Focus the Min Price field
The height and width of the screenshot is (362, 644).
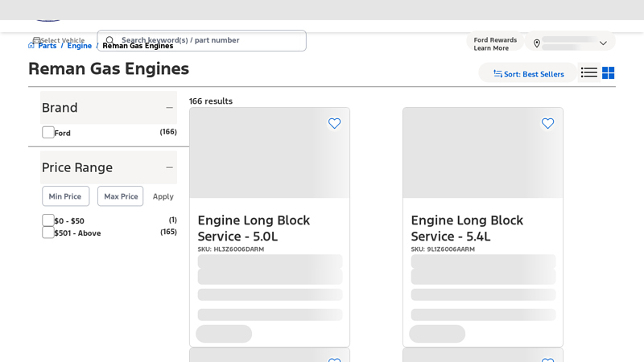(x=65, y=196)
